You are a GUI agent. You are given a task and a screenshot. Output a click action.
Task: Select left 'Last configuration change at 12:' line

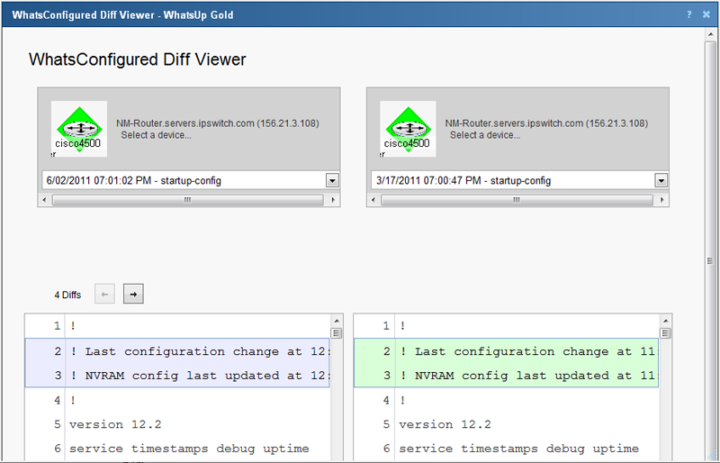pos(177,351)
